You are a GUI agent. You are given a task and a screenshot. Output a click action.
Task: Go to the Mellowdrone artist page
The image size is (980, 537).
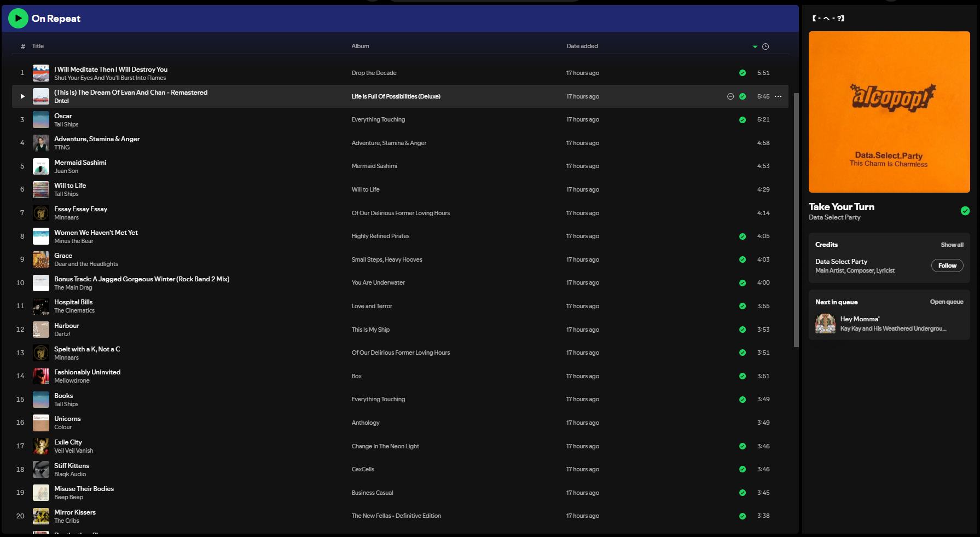click(72, 381)
